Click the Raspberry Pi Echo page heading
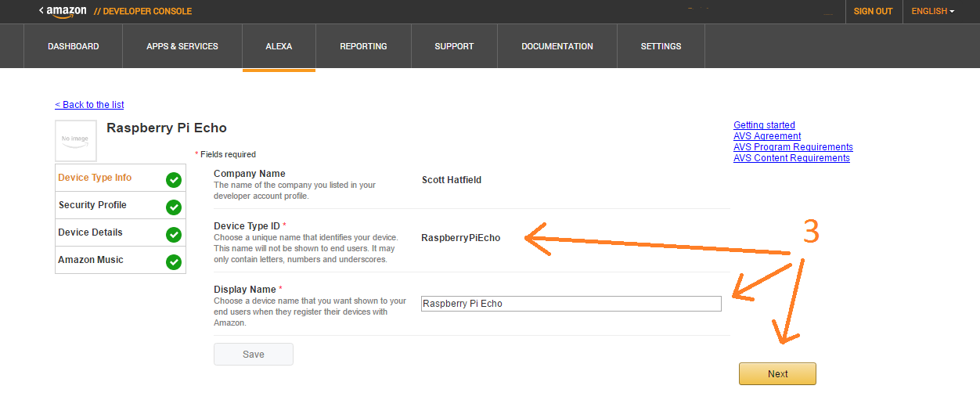Image resolution: width=980 pixels, height=418 pixels. coord(167,128)
